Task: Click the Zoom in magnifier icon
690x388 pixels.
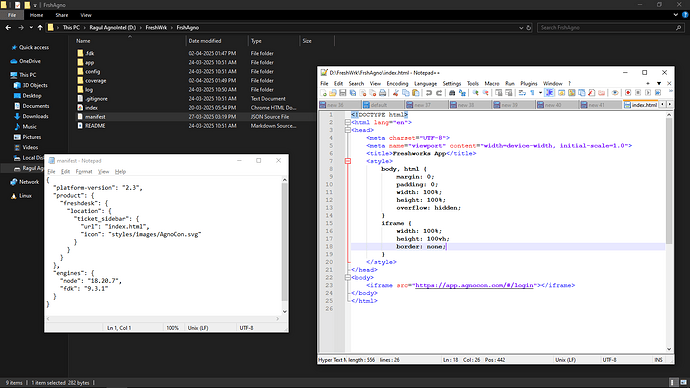Action: pyautogui.click(x=476, y=93)
